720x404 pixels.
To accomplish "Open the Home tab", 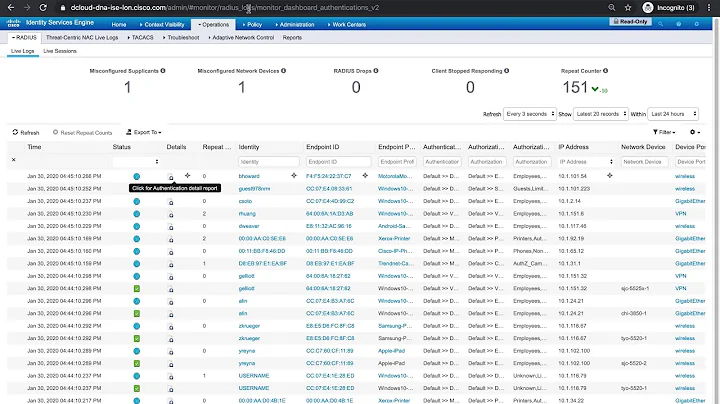I will pos(118,25).
